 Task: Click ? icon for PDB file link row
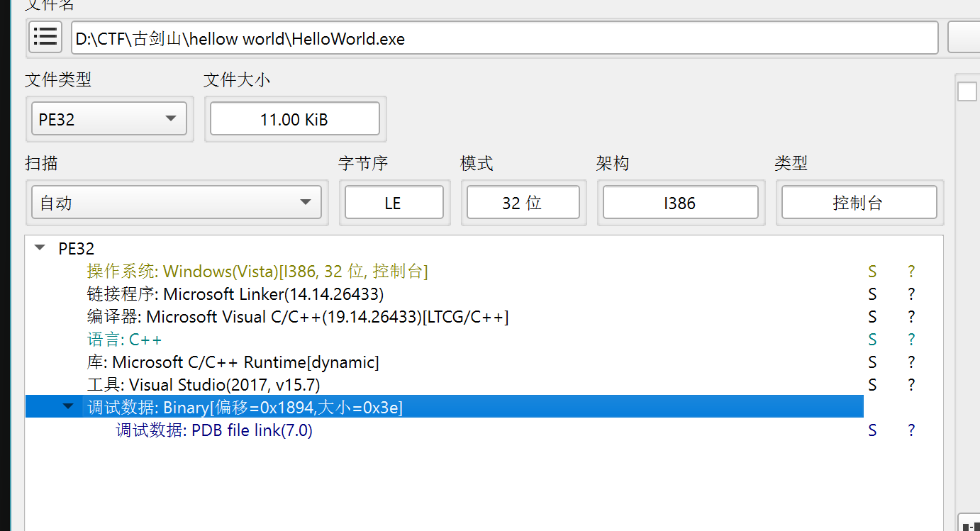(911, 430)
